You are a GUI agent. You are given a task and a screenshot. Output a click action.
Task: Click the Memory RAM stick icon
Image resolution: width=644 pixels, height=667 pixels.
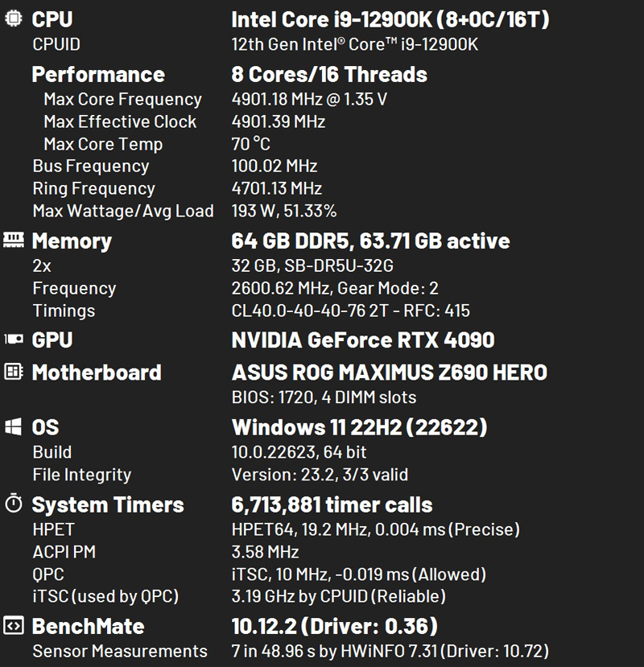(x=14, y=240)
